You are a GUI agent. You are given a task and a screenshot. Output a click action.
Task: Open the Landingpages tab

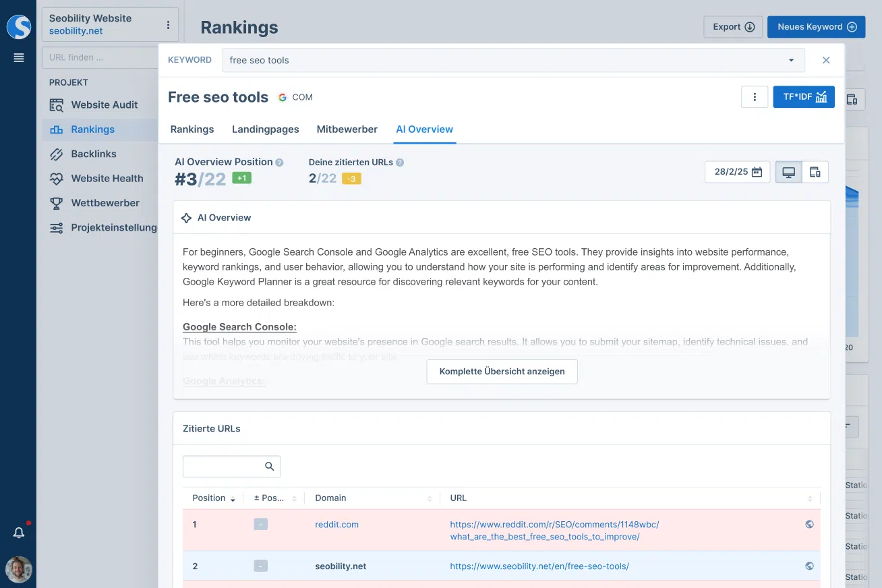pyautogui.click(x=265, y=129)
